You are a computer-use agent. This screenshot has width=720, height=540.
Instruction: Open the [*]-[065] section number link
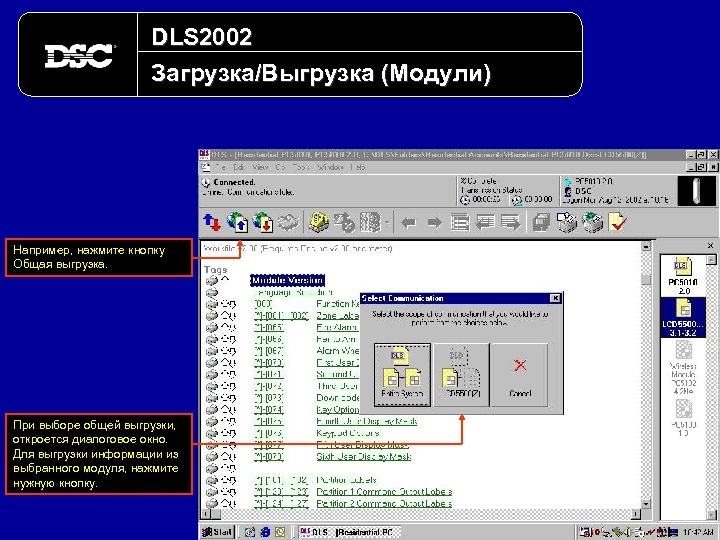pyautogui.click(x=269, y=327)
